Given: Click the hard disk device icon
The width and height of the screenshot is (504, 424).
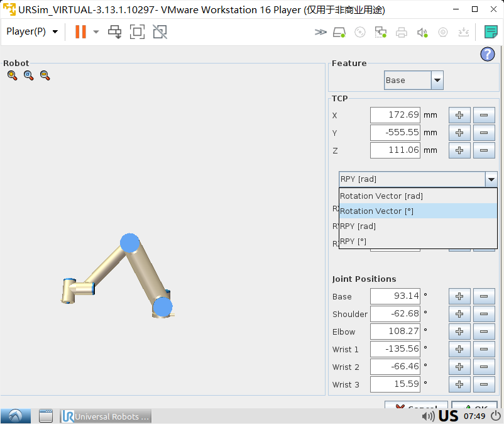Looking at the screenshot, I should point(339,31).
